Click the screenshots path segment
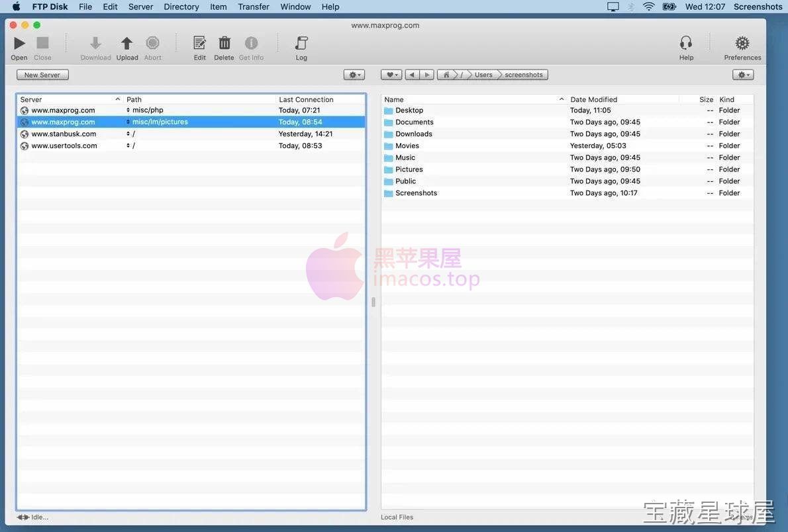The width and height of the screenshot is (788, 532). pos(524,75)
